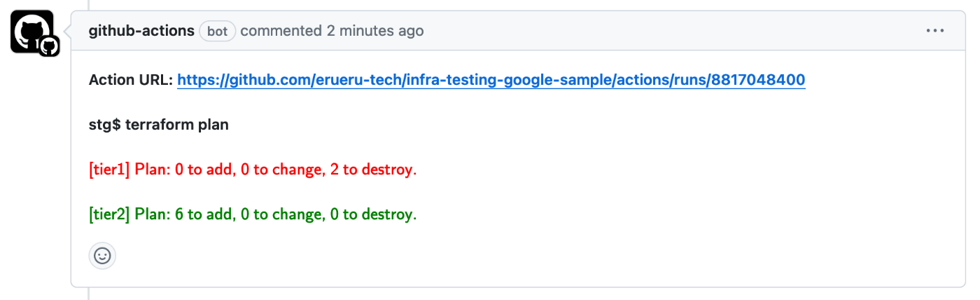Click the gray comment header bar
This screenshot has width=980, height=300.
click(x=518, y=31)
